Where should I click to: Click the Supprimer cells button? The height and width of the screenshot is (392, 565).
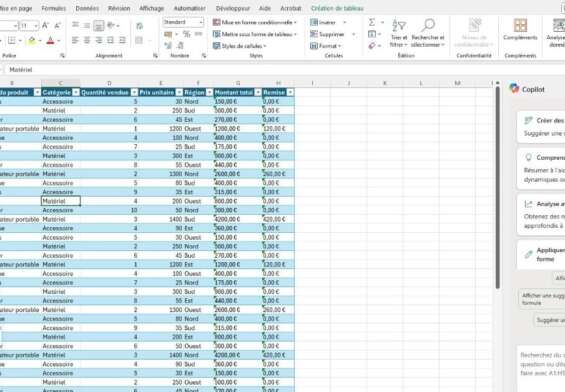coord(327,34)
